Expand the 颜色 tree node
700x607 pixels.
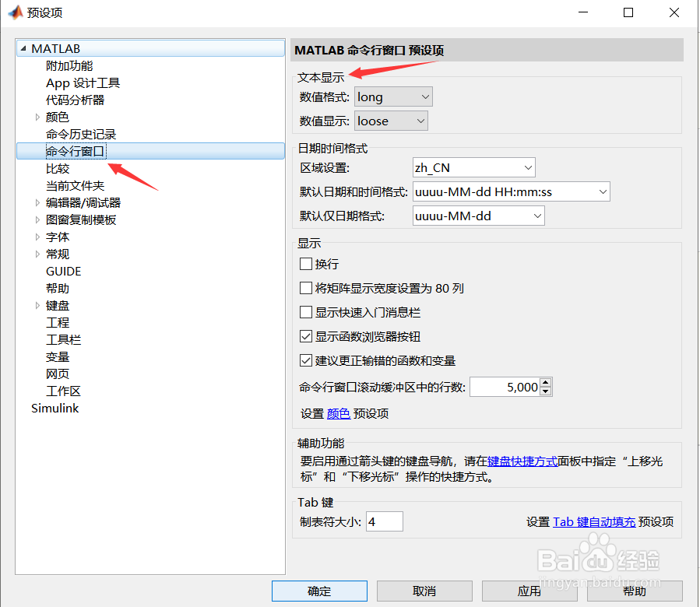pos(37,117)
